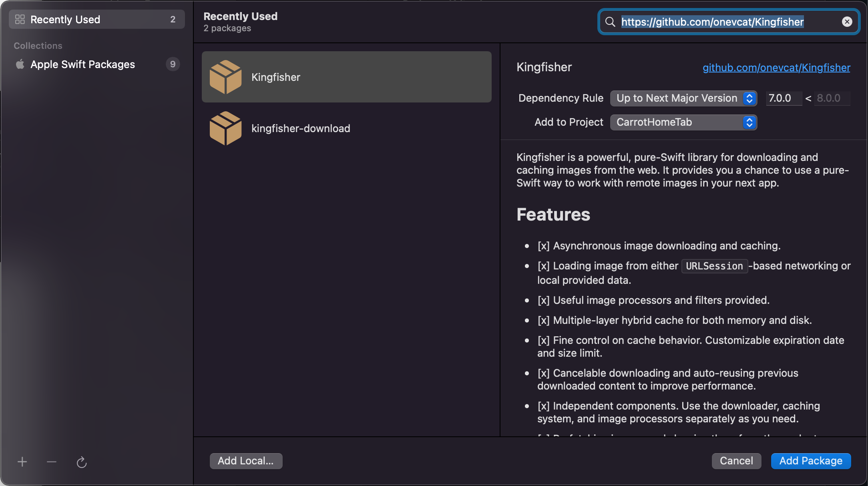The width and height of the screenshot is (868, 486).
Task: Click the plus icon to add a collection
Action: tap(22, 462)
